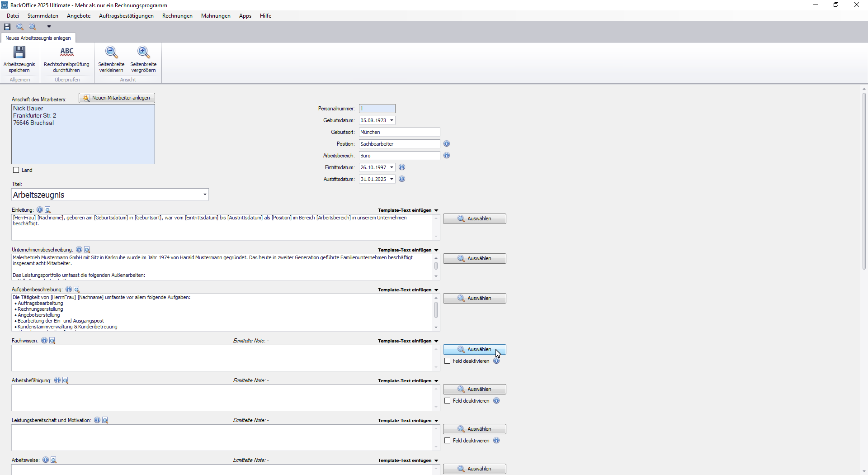Click the magnifier icon beside Aufgabenbeschreibung label
The width and height of the screenshot is (868, 475).
(x=77, y=290)
